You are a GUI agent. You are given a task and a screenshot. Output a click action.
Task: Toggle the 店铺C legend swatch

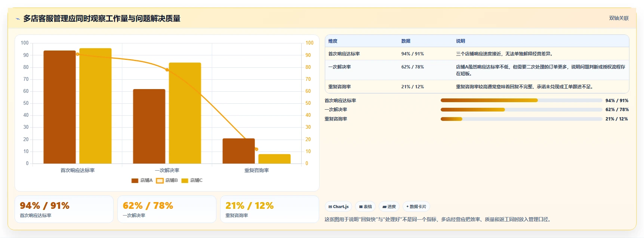[x=185, y=181]
